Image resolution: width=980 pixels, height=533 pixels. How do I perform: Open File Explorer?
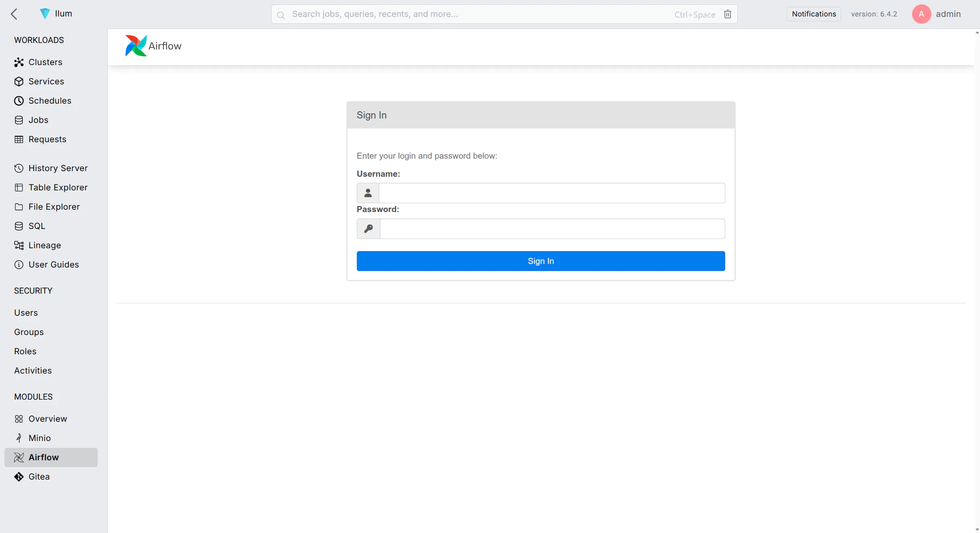(54, 206)
